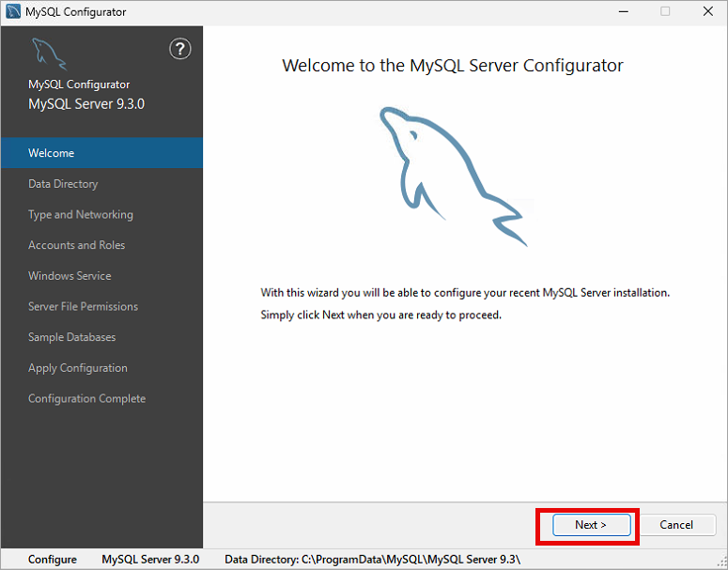The width and height of the screenshot is (728, 570).
Task: Click the help question mark icon
Action: point(179,49)
